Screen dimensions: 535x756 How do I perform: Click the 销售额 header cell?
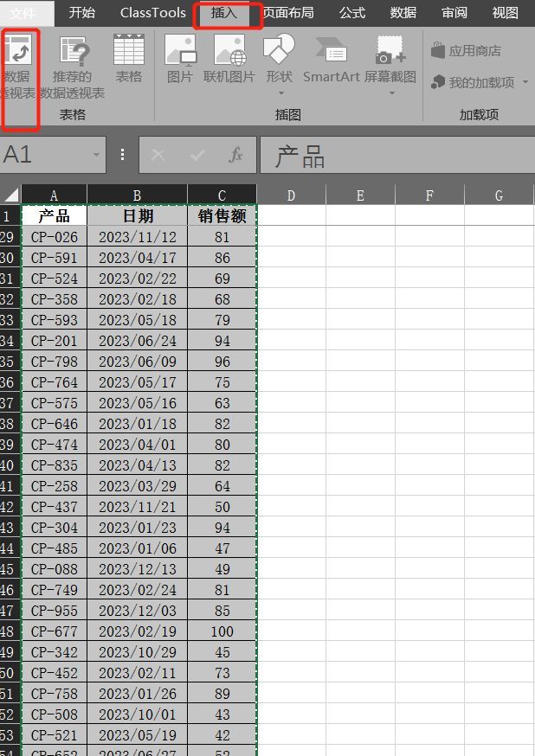pyautogui.click(x=222, y=215)
